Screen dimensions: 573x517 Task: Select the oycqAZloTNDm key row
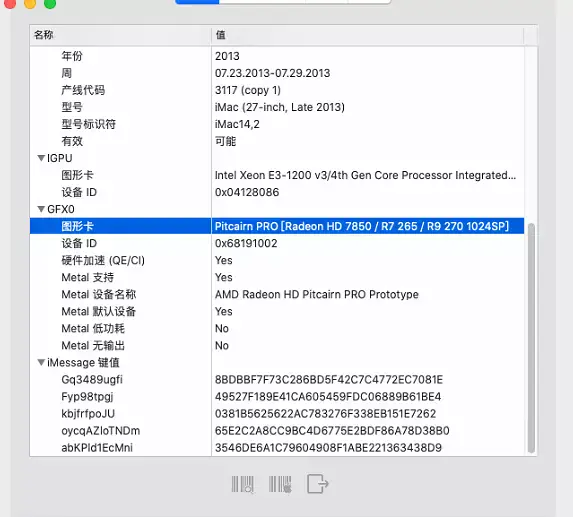click(x=277, y=431)
